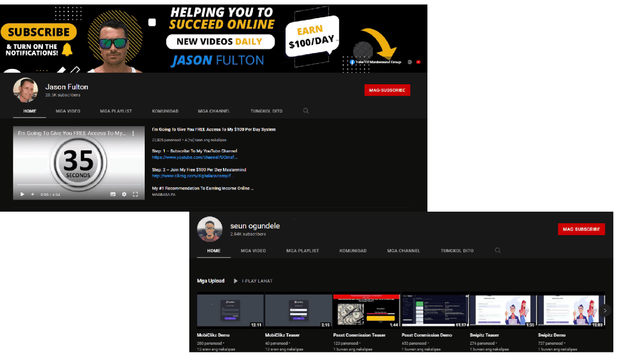This screenshot has width=644, height=362.
Task: Toggle subtitles on the featured video
Action: point(113,194)
